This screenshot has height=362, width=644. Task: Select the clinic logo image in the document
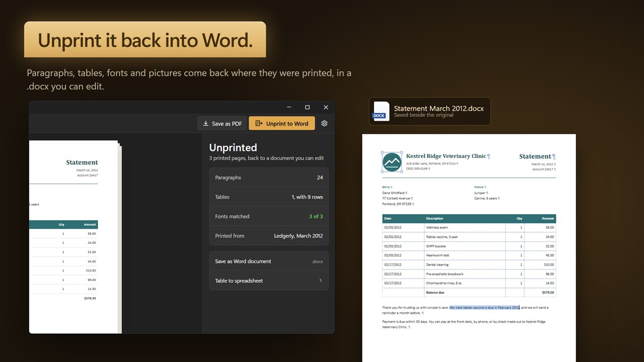pyautogui.click(x=391, y=162)
